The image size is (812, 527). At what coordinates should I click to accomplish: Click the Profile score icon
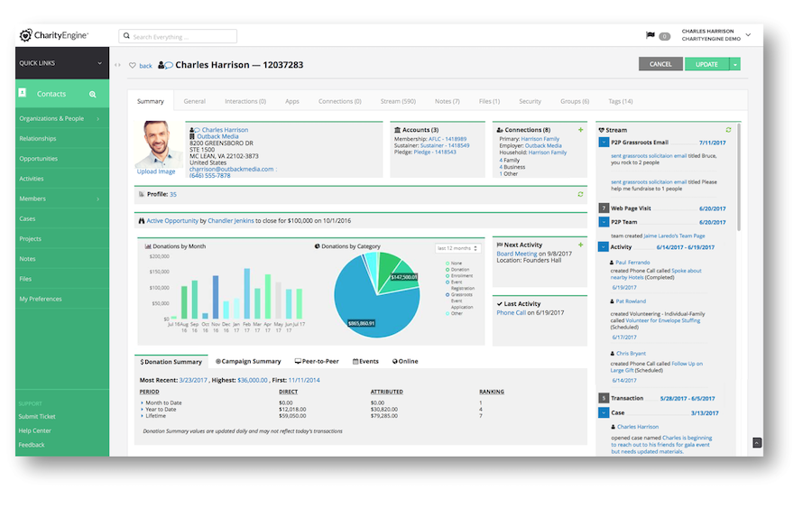(x=142, y=194)
